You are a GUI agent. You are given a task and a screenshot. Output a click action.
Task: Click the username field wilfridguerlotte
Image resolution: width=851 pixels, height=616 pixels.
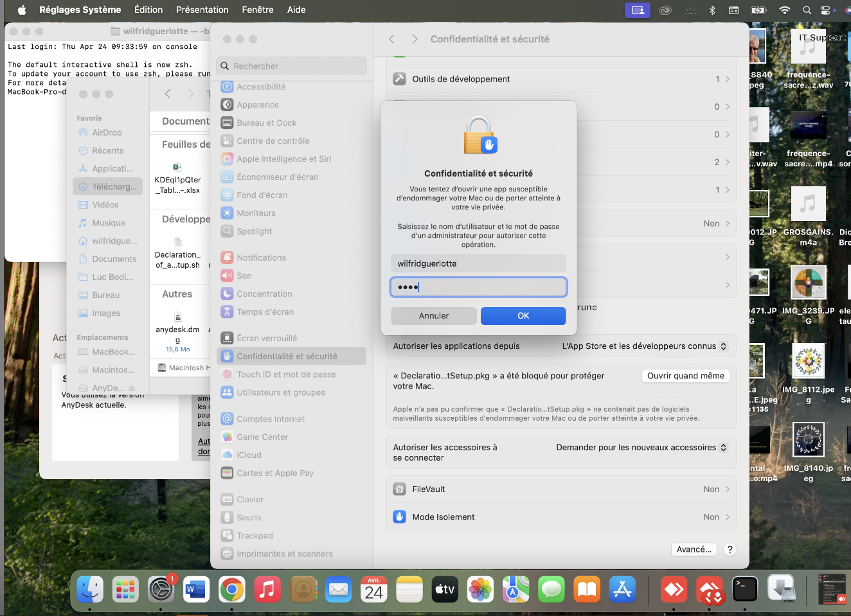pos(478,263)
